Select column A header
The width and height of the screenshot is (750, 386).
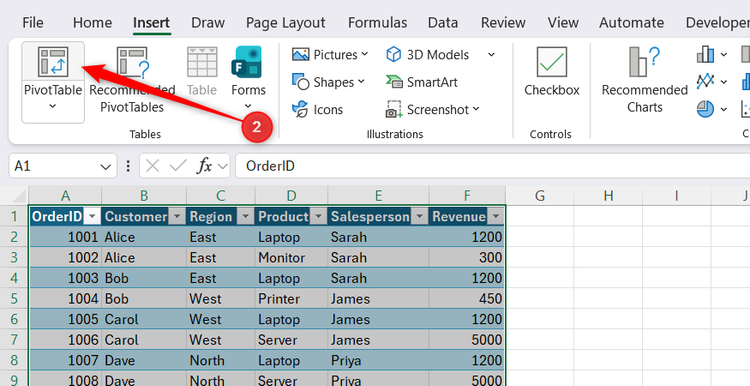click(65, 196)
